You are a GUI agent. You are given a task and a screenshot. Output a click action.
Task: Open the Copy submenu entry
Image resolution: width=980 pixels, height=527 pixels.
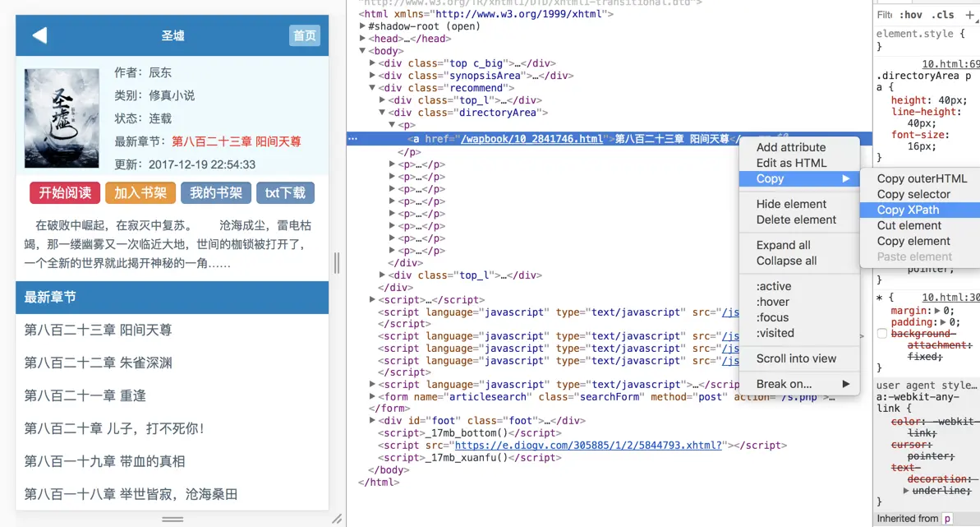799,178
